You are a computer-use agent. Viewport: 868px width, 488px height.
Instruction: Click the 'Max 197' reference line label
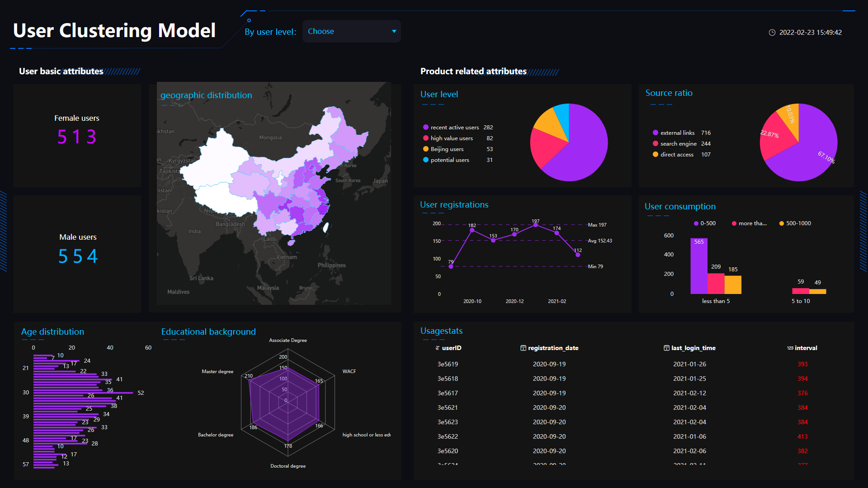tap(597, 225)
